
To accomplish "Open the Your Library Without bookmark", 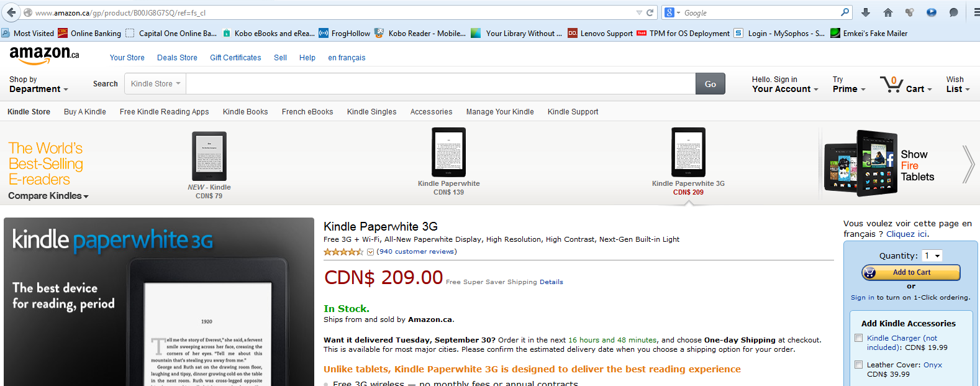I will pos(517,34).
